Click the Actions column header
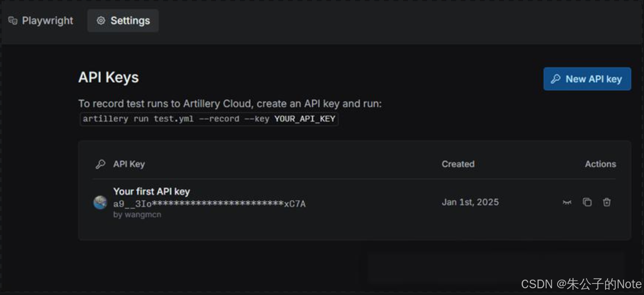 600,164
